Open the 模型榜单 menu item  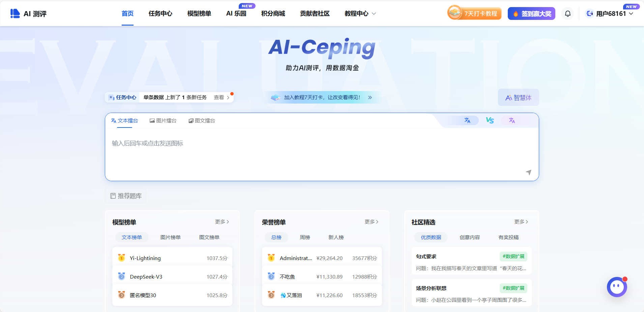click(199, 13)
